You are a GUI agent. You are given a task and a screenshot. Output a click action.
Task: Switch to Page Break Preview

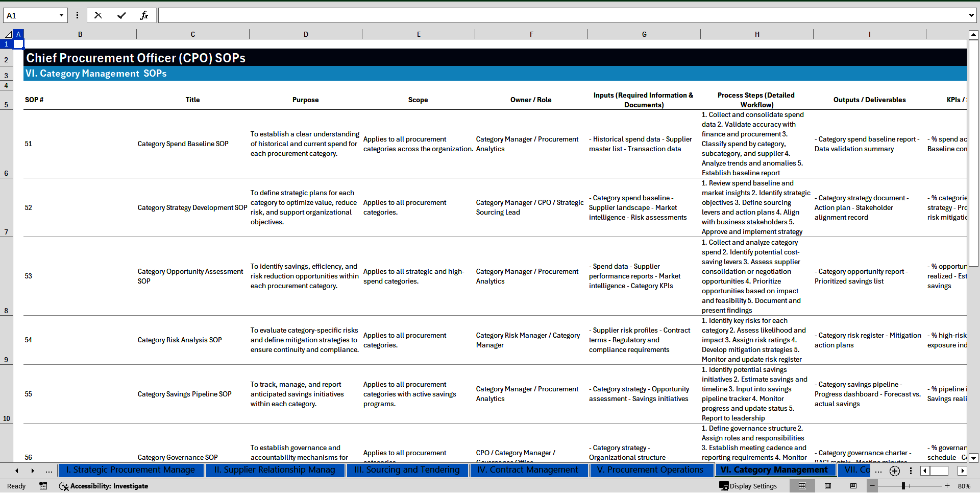(853, 486)
